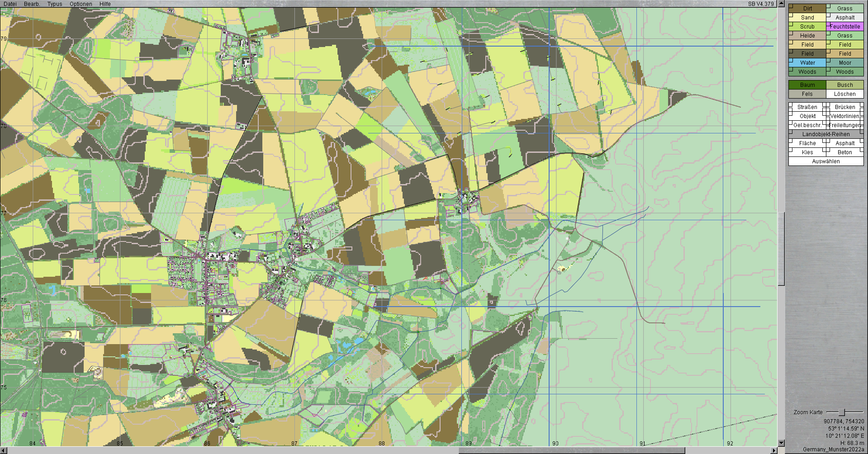Screen dimensions: 868x454
Task: Click the scroll-down arrow of the vertical map scrollbar
Action: click(781, 443)
